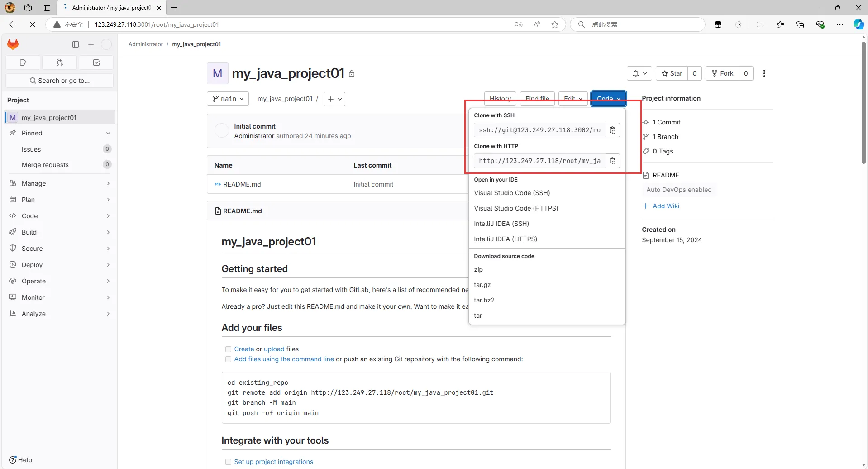Open the split screen browser icon

pyautogui.click(x=760, y=24)
